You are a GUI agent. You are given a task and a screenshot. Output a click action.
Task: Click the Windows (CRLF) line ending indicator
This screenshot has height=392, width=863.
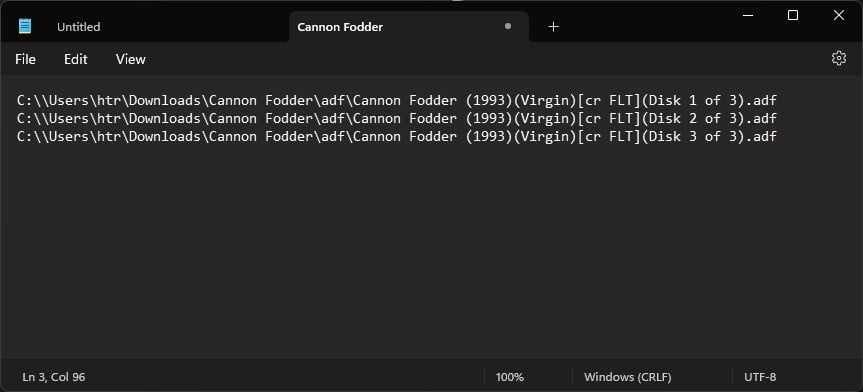point(627,377)
